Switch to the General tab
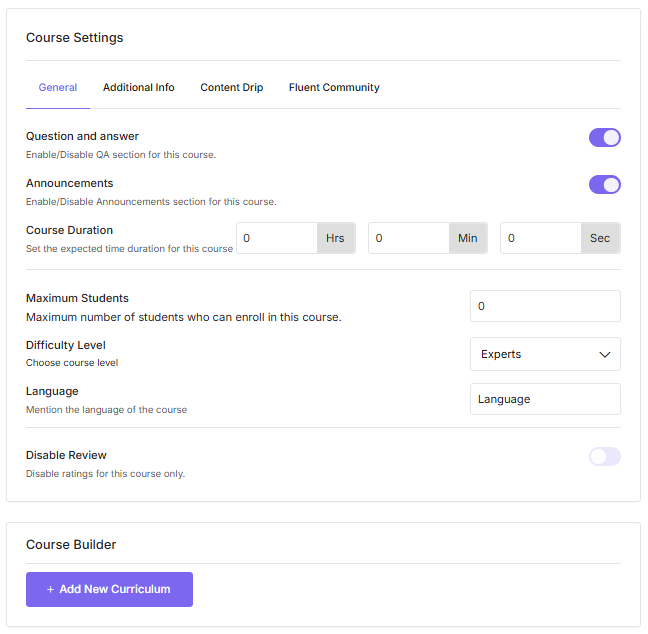Screen dimensions: 648x634 click(x=58, y=88)
